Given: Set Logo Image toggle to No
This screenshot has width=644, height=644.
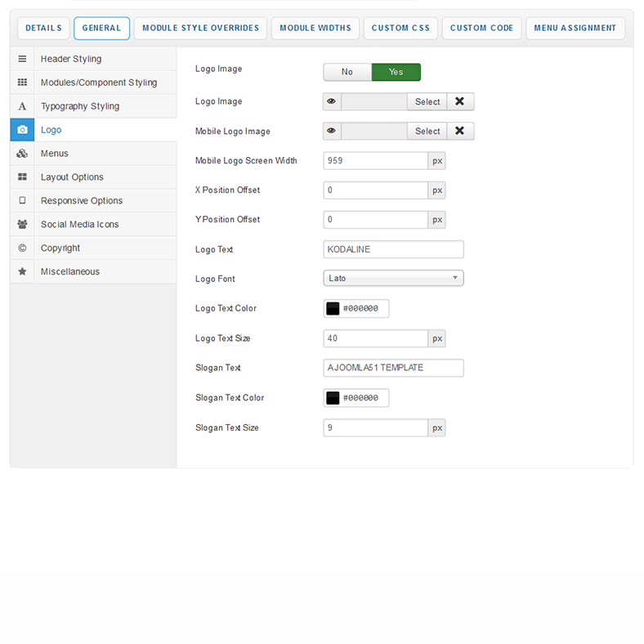Looking at the screenshot, I should 347,72.
